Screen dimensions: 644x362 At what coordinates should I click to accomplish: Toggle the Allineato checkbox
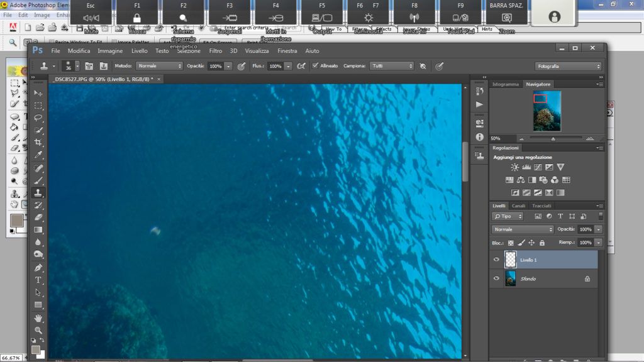[315, 66]
